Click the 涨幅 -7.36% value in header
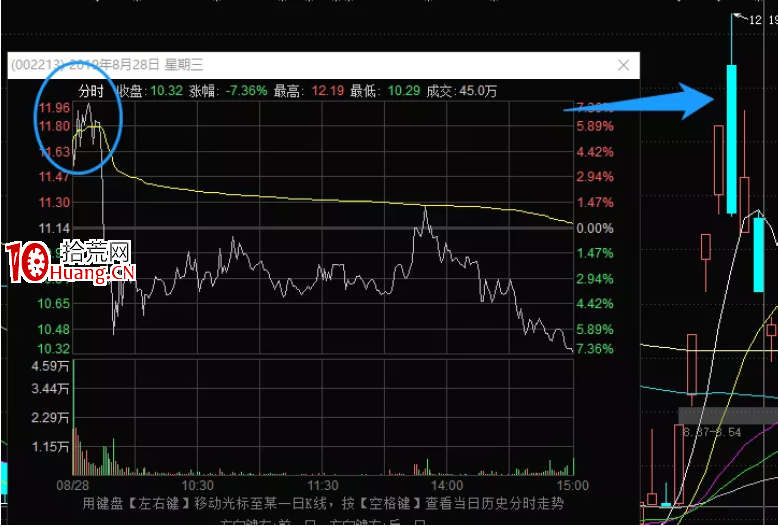This screenshot has width=778, height=527. pyautogui.click(x=246, y=91)
